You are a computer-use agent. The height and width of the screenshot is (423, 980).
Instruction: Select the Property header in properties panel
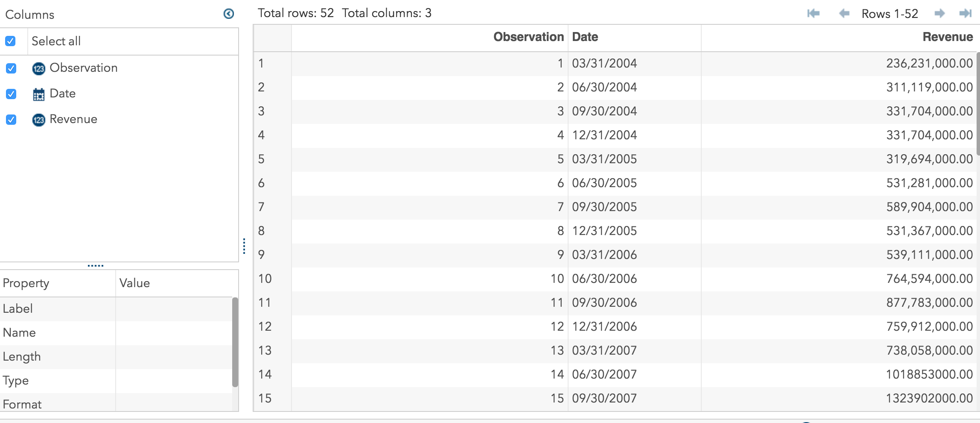(x=26, y=283)
